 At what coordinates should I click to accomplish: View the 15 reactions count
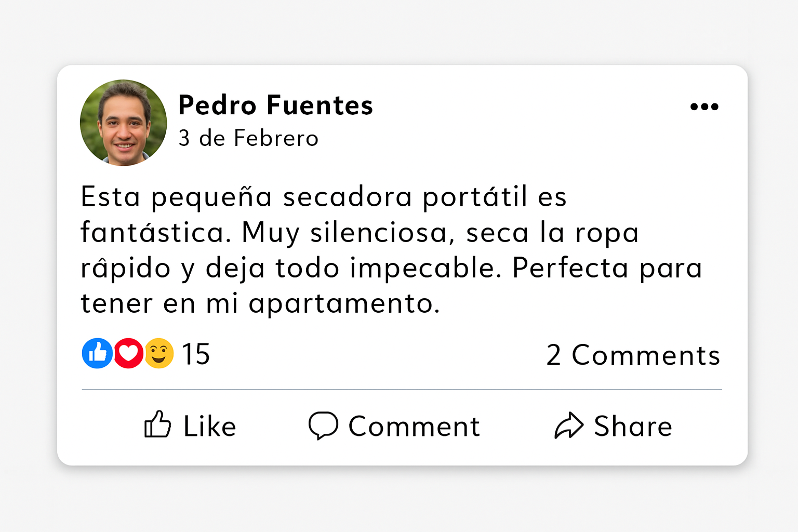196,354
